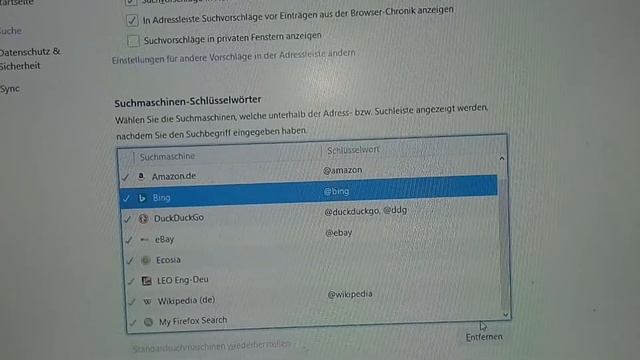
Task: Click the Entfernen button
Action: point(484,337)
